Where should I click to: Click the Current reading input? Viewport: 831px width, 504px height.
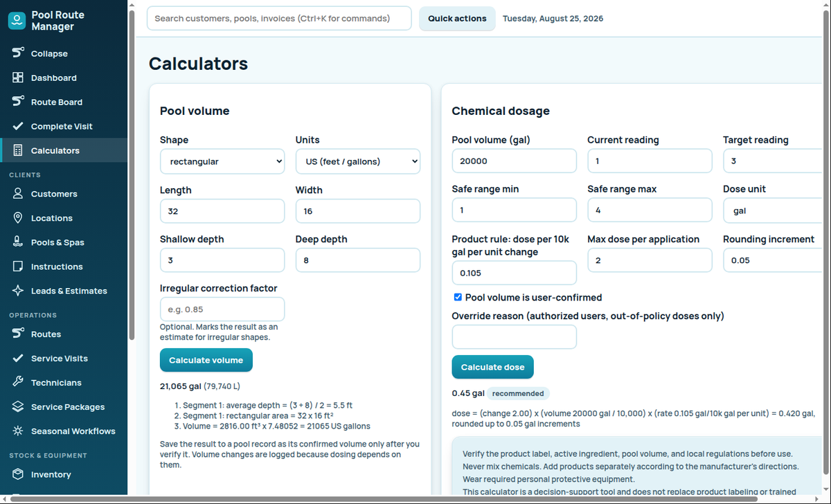(x=650, y=161)
